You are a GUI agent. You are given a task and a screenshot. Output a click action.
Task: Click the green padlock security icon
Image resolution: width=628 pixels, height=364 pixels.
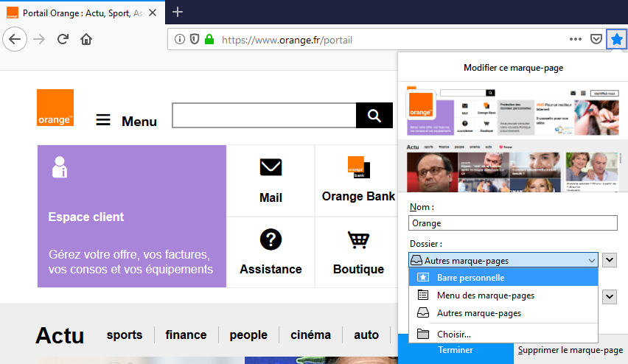click(209, 39)
